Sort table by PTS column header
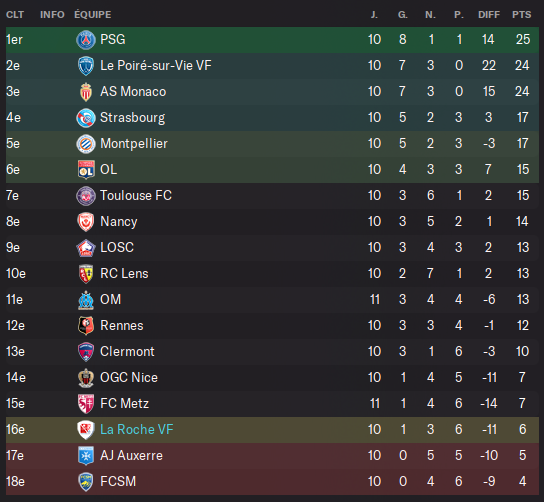Screen dimensions: 544x502 521,15
